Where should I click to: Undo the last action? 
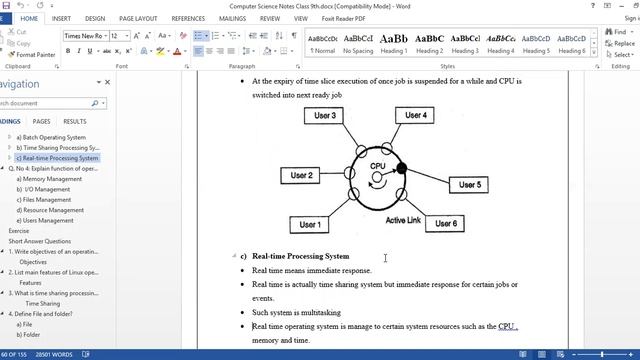(20, 6)
